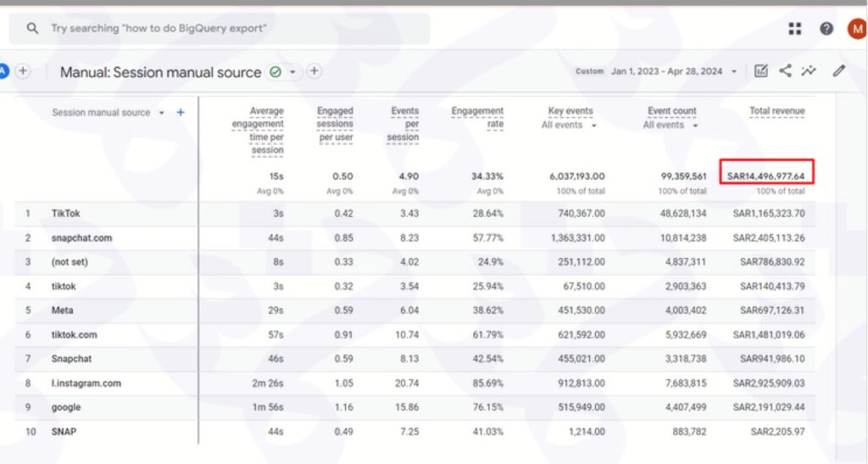Click the edit pencil icon

point(839,71)
